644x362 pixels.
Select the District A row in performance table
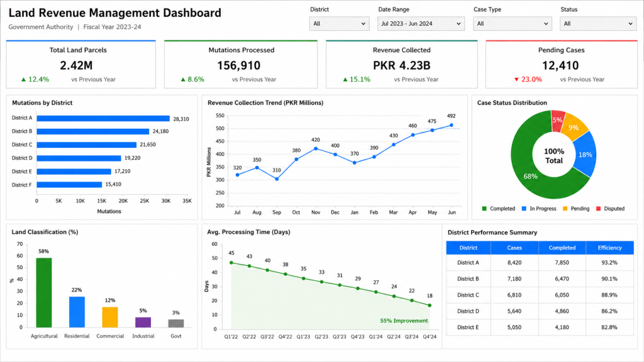(540, 263)
